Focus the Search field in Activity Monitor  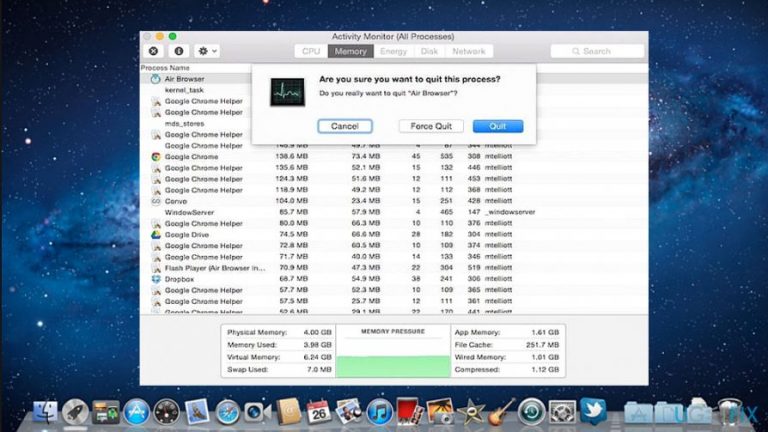pyautogui.click(x=597, y=51)
